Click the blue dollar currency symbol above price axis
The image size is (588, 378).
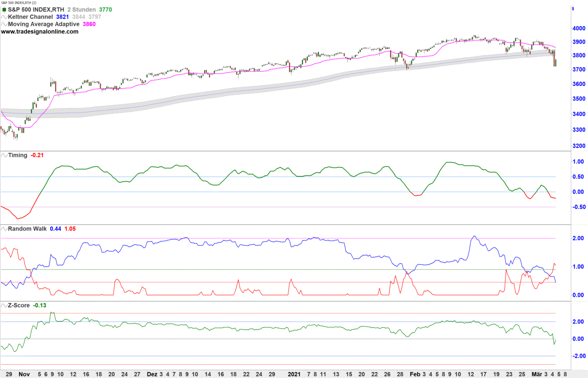[x=573, y=9]
